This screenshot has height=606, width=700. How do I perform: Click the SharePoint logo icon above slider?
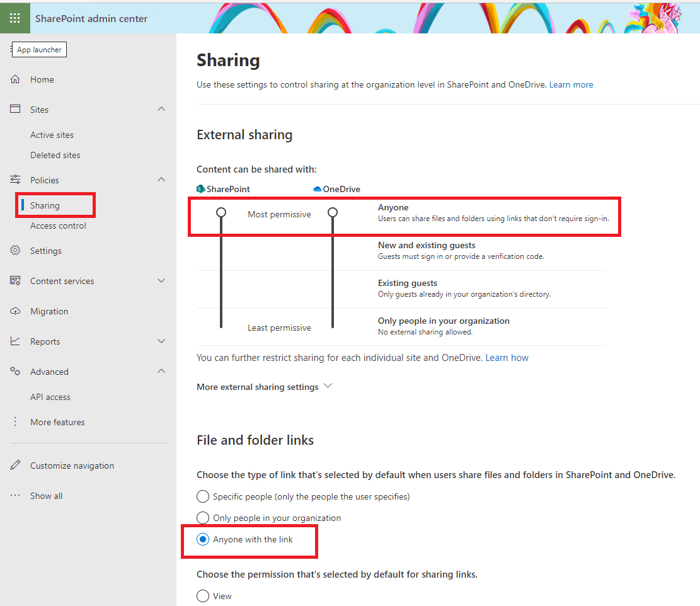point(201,189)
